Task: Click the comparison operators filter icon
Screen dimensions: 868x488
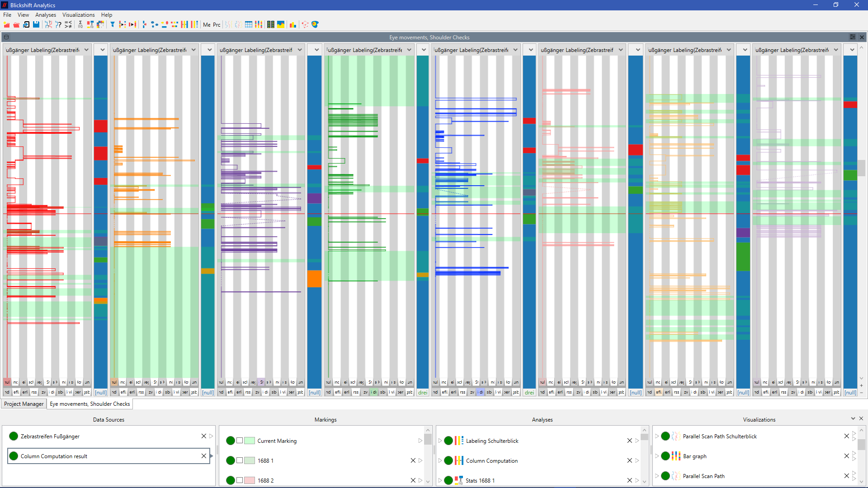Action: [x=68, y=24]
